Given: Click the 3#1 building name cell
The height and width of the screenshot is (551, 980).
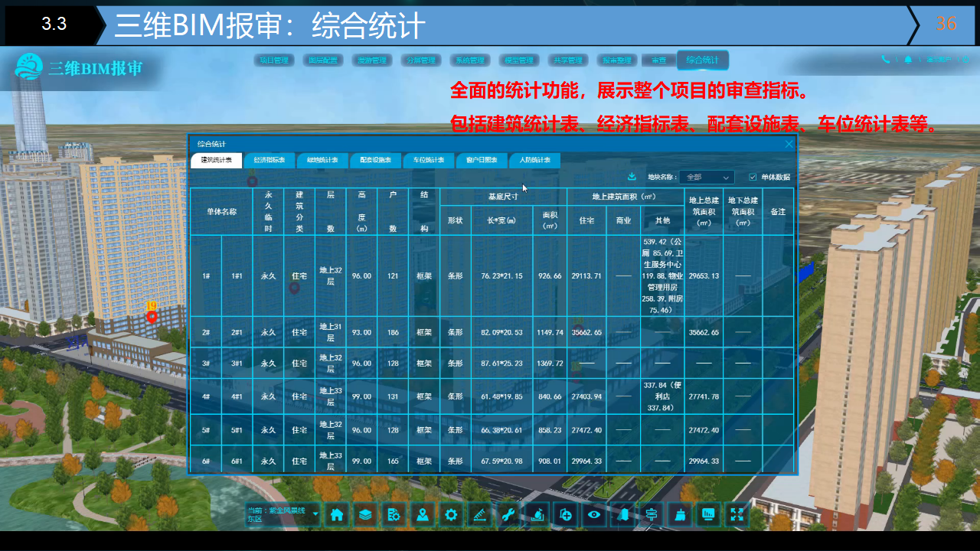Looking at the screenshot, I should 237,364.
